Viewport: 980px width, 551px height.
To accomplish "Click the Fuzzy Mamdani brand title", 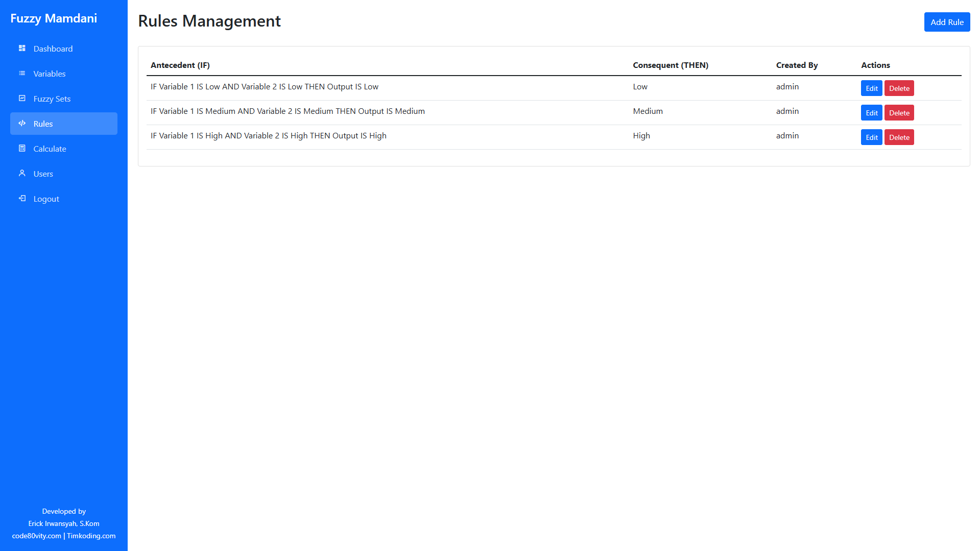I will (x=54, y=18).
